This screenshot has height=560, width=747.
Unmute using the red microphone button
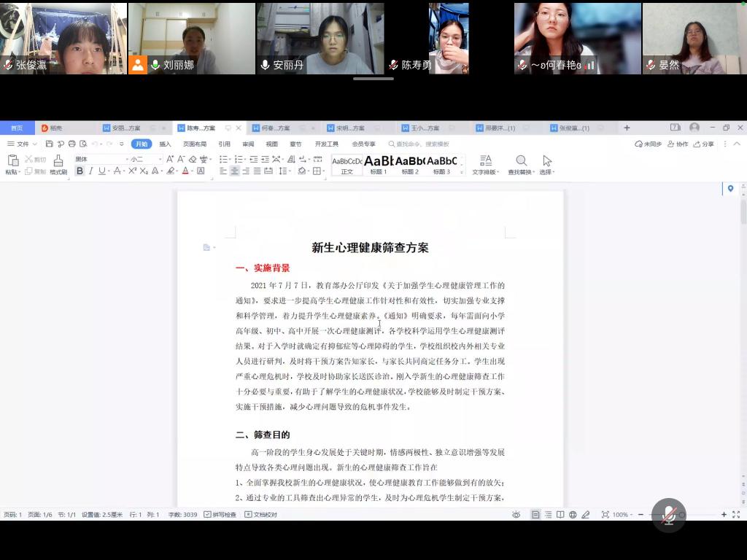tap(668, 515)
